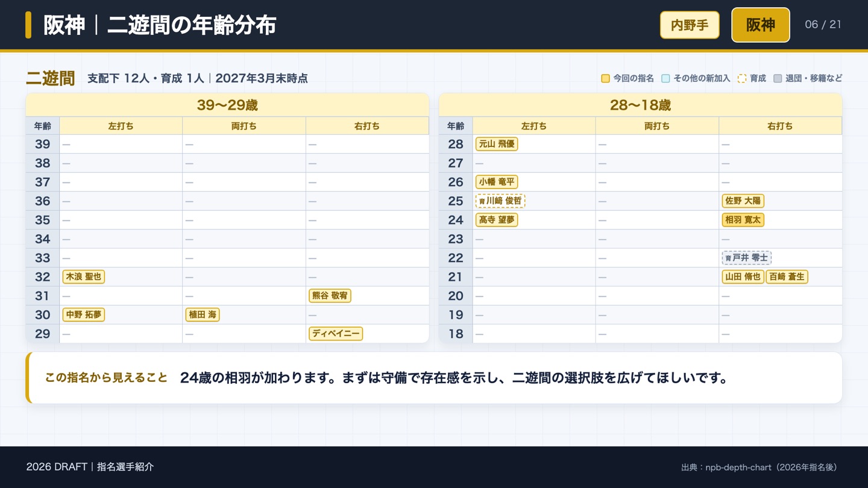868x488 pixels.
Task: Select the blue その他の新加入 legend swatch
Action: pos(665,78)
